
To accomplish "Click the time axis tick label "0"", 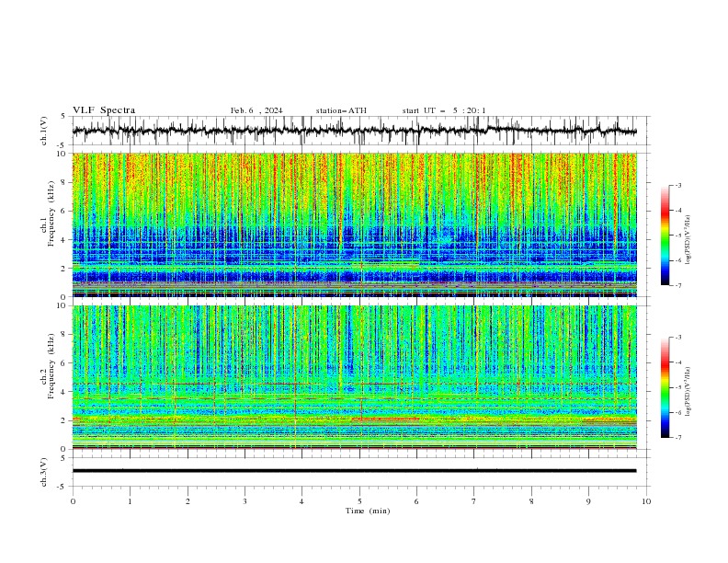I will click(x=73, y=501).
